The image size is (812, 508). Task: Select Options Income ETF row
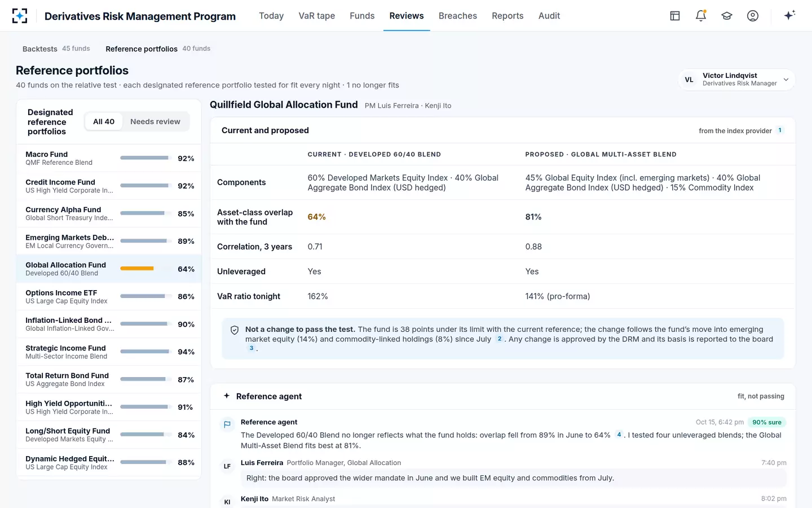(x=109, y=296)
